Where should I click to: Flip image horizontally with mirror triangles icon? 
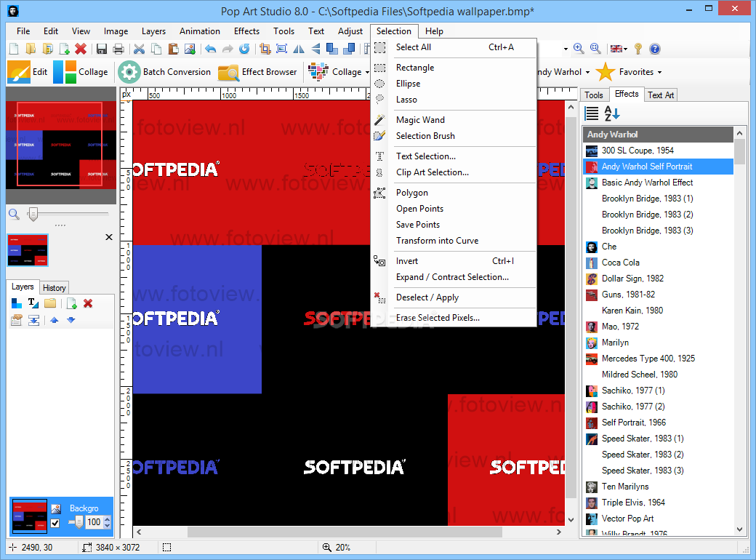coord(299,49)
